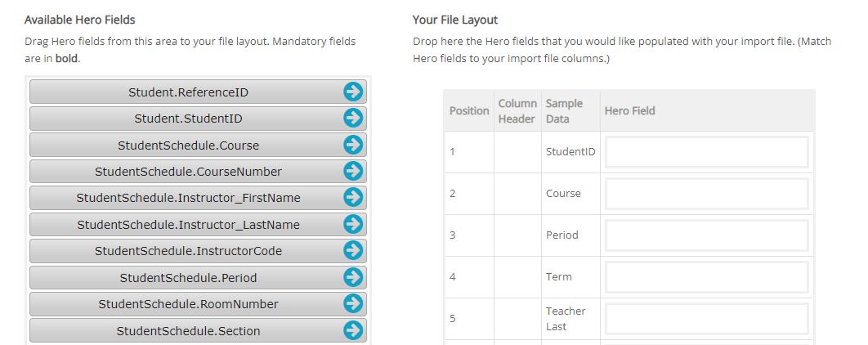The image size is (868, 345).
Task: Click the arrow icon on Student.StudentID
Action: 353,119
